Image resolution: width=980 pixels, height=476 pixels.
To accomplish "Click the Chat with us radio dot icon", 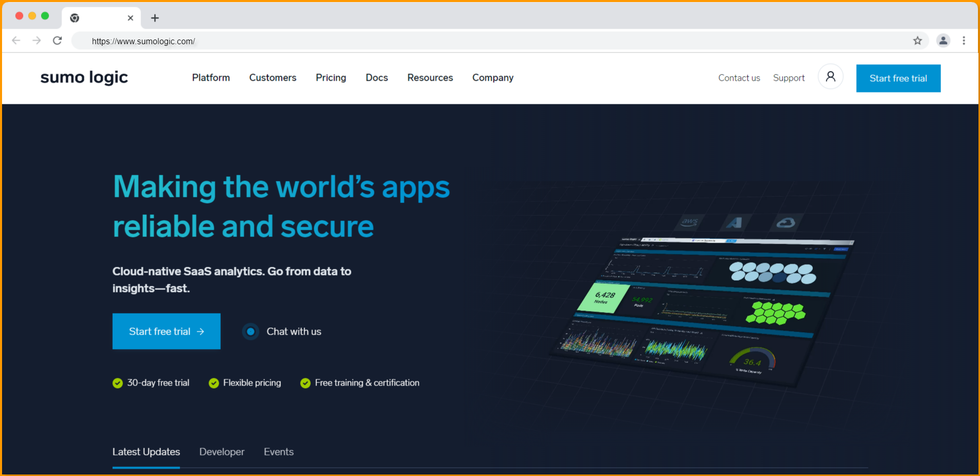I will [x=251, y=332].
